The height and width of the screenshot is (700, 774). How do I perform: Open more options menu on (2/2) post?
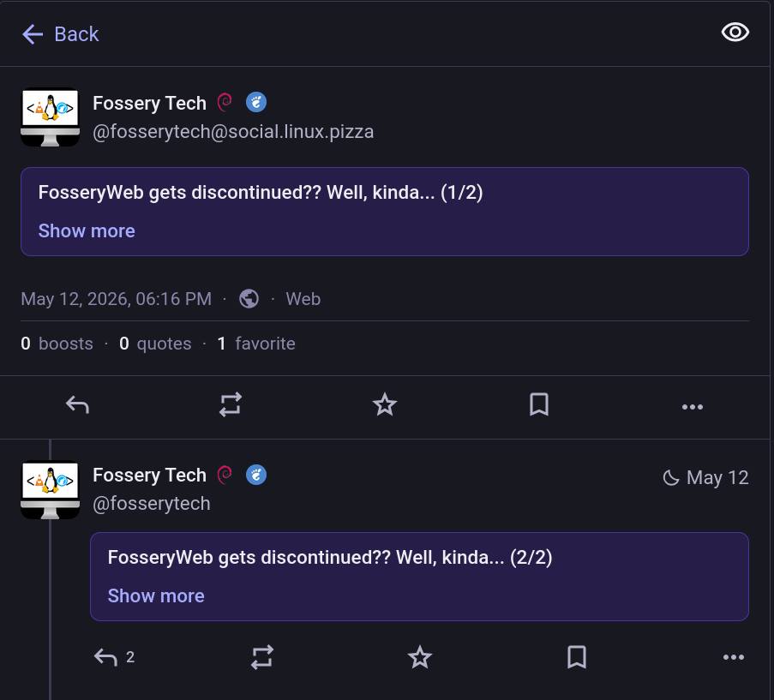734,657
